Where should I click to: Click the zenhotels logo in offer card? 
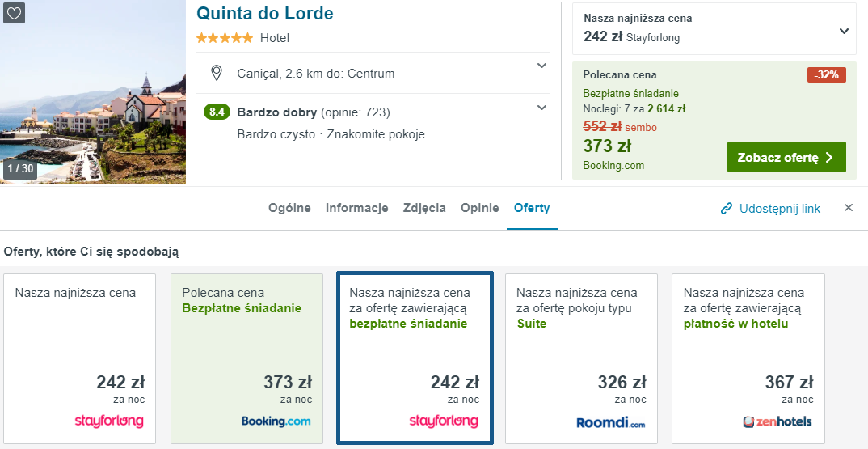coord(777,421)
